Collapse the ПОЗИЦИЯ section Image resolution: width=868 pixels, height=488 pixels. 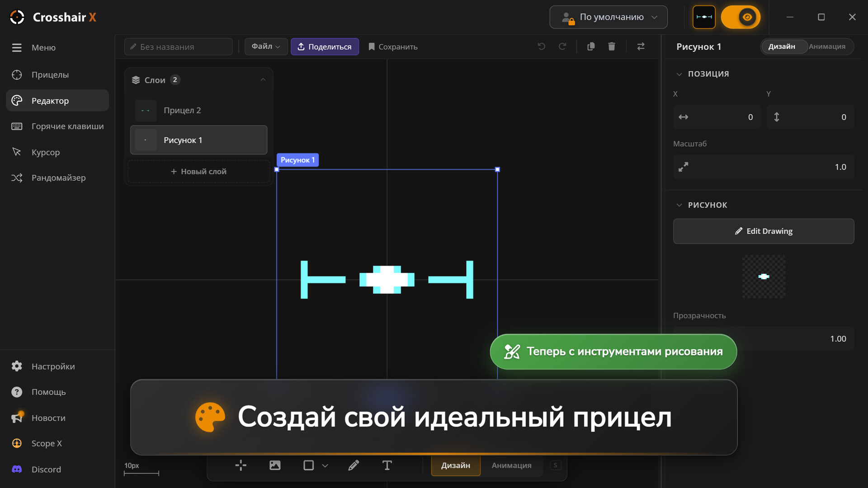click(x=679, y=74)
